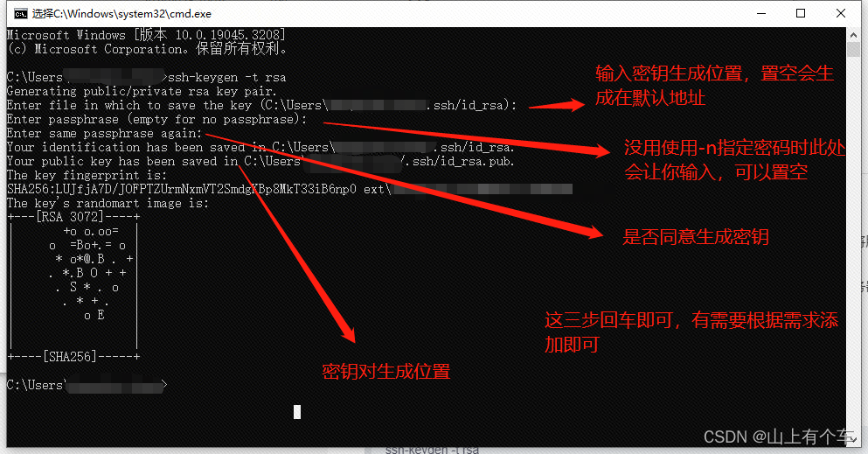Click the empty scrollbar track below thumb
This screenshot has width=868, height=454.
pos(853,249)
